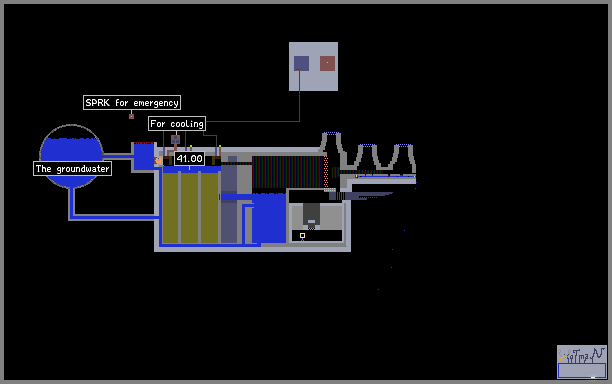Click the red dotted vertical column
Viewport: 612px width, 384px height.
pyautogui.click(x=326, y=172)
